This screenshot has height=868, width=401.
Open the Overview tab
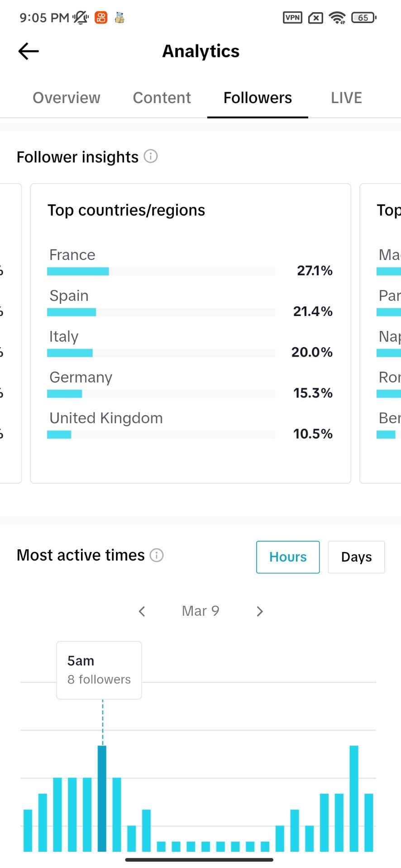[67, 98]
